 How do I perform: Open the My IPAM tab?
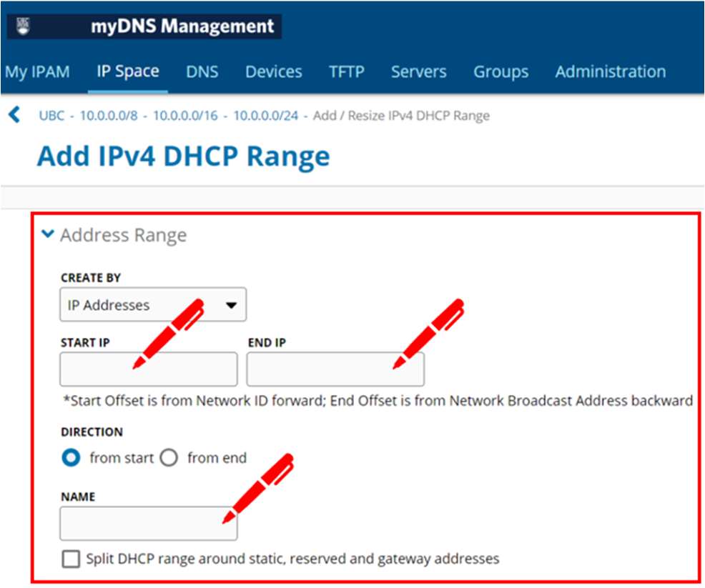pyautogui.click(x=37, y=71)
